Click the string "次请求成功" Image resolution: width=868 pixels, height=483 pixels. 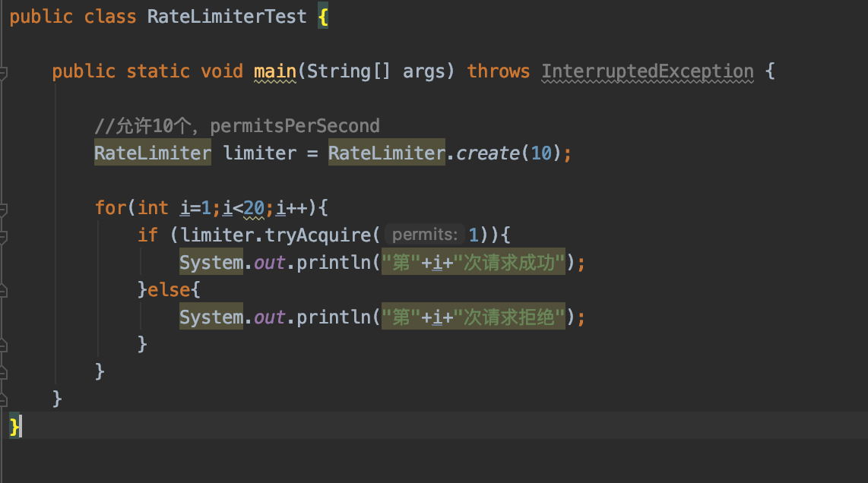(x=508, y=262)
